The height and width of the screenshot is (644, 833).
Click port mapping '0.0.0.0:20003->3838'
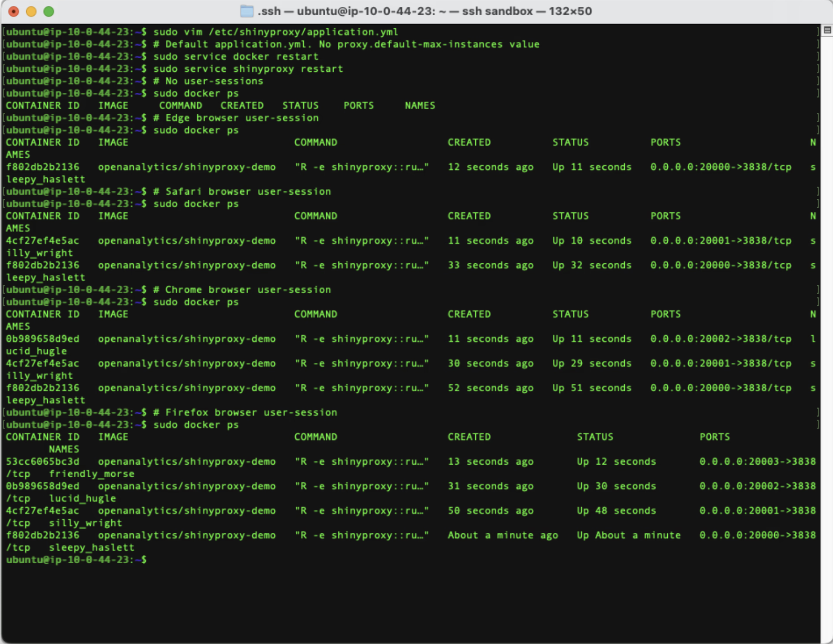(757, 461)
